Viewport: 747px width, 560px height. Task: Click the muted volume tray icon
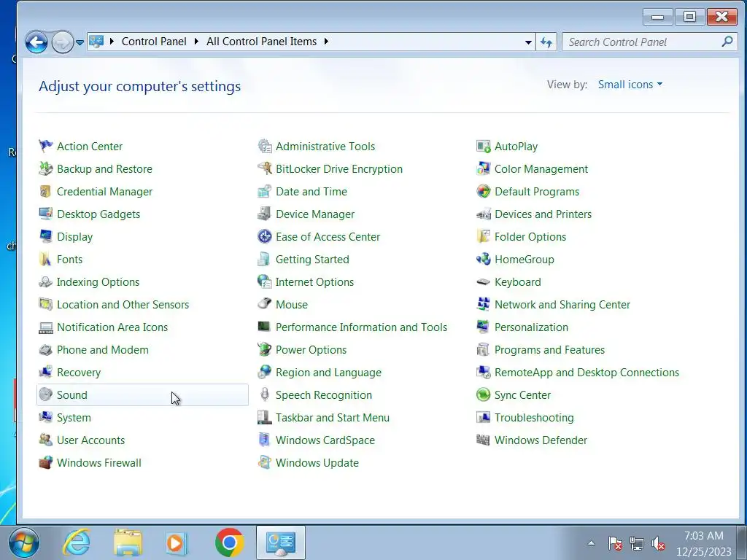(x=659, y=542)
